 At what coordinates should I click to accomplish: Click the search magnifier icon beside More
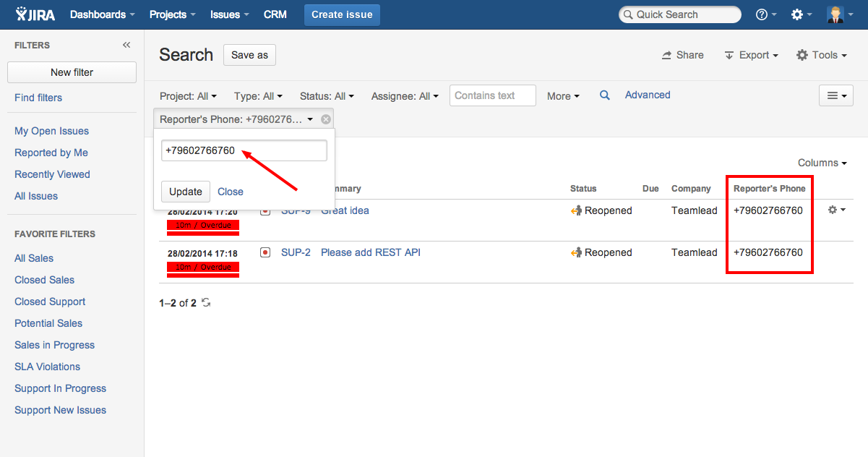[605, 95]
